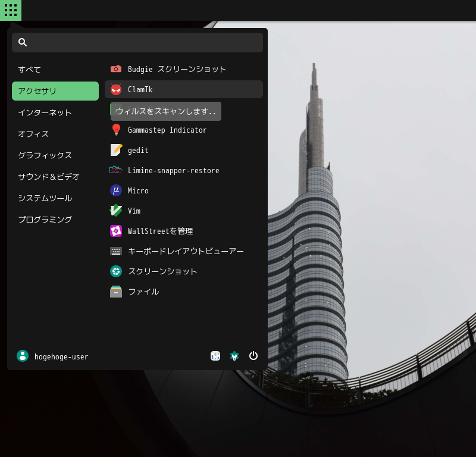Select the アクセサリ category
The height and width of the screenshot is (457, 476).
(x=55, y=91)
